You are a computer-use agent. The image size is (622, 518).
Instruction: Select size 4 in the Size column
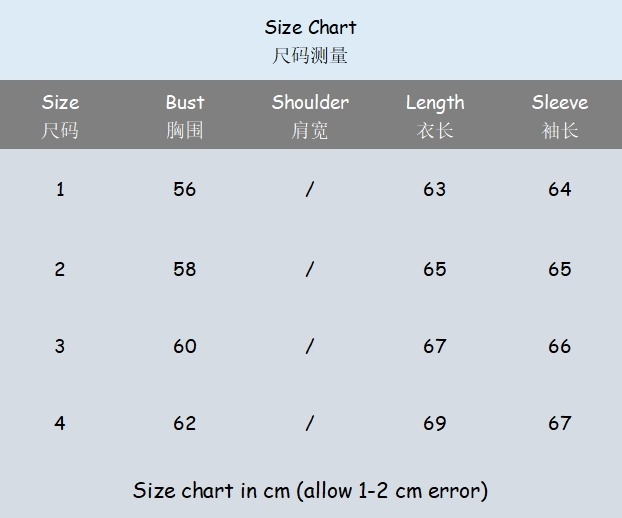click(60, 423)
